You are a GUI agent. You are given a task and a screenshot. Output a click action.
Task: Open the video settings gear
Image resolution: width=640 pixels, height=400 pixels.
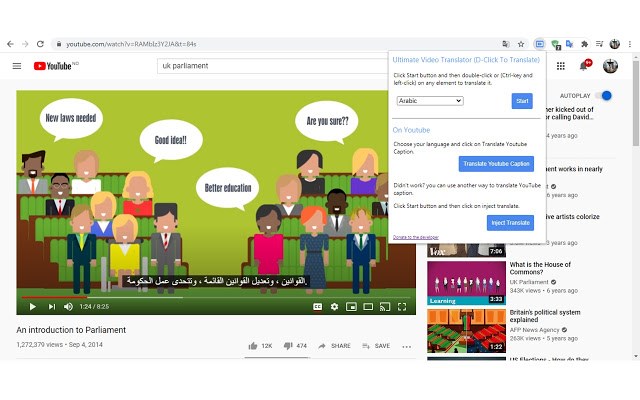(x=334, y=307)
